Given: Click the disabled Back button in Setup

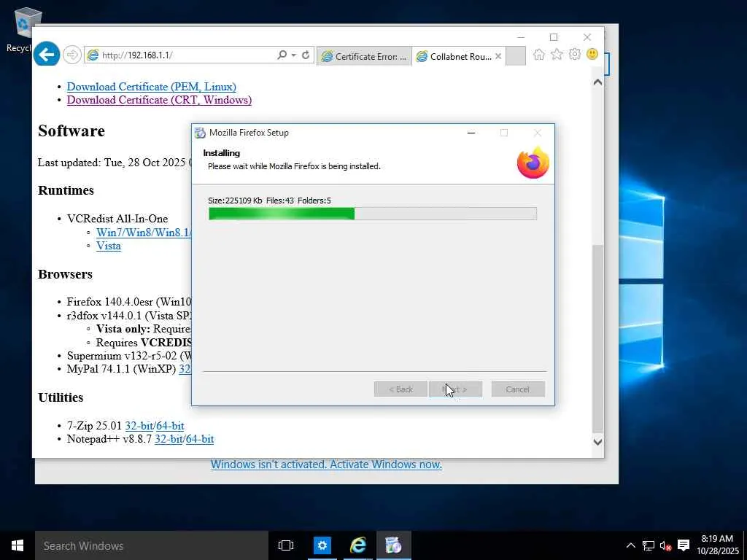Looking at the screenshot, I should [x=400, y=389].
